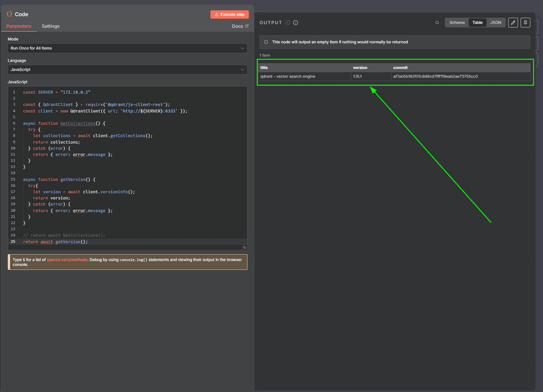This screenshot has height=392, width=543.
Task: Click the output success checkmark icon
Action: tap(287, 22)
